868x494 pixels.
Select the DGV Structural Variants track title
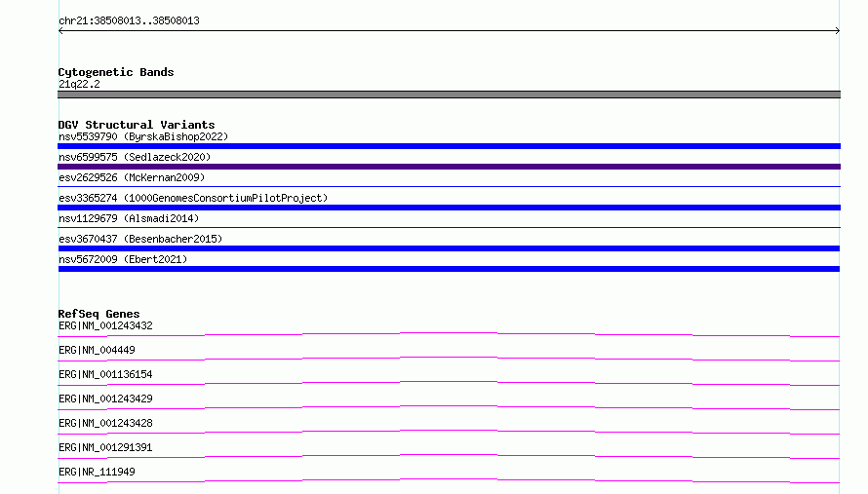(x=137, y=125)
